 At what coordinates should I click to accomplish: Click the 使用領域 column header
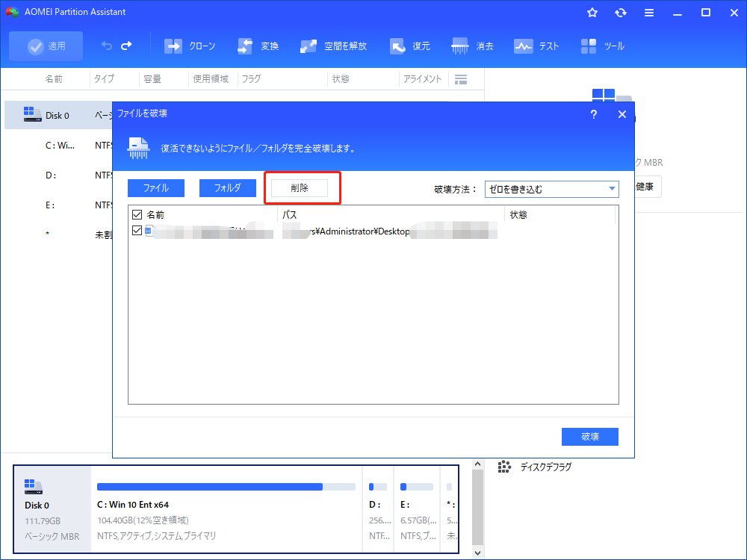(211, 79)
